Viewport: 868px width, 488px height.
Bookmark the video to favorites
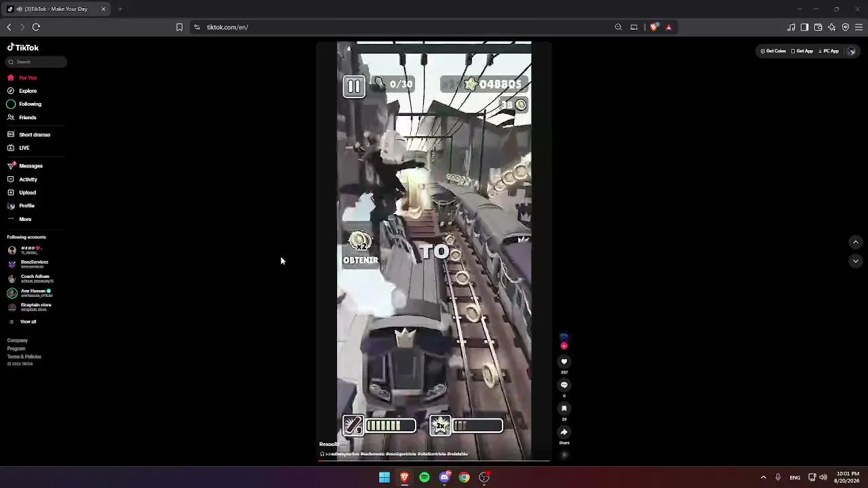tap(564, 409)
